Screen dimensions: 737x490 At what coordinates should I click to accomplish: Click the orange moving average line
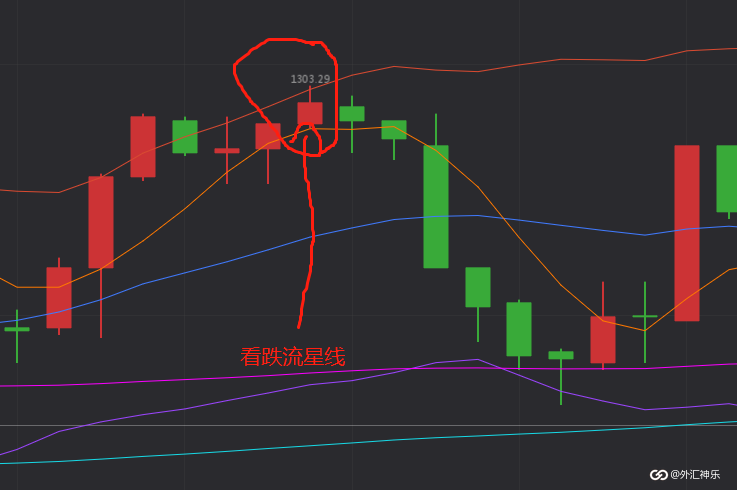click(x=519, y=234)
